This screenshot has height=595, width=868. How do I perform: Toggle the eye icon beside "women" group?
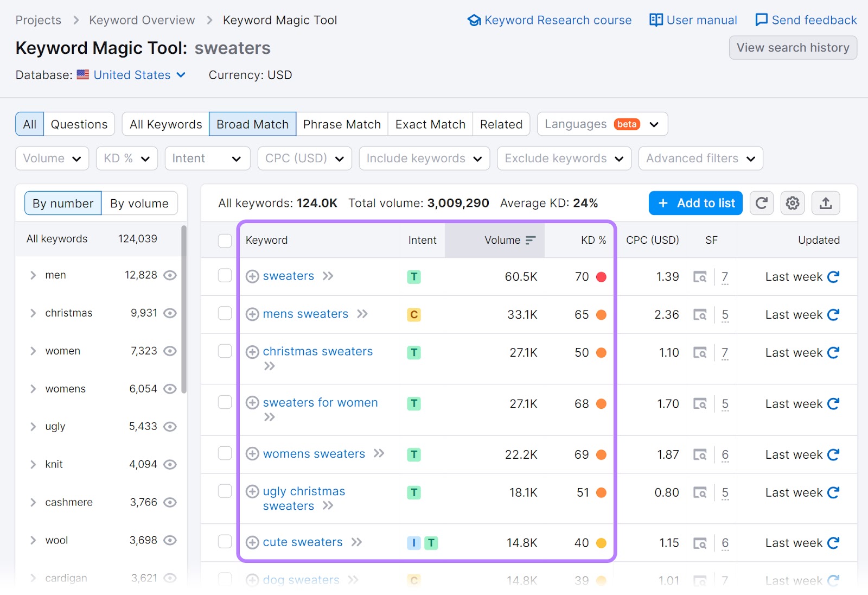click(x=171, y=351)
